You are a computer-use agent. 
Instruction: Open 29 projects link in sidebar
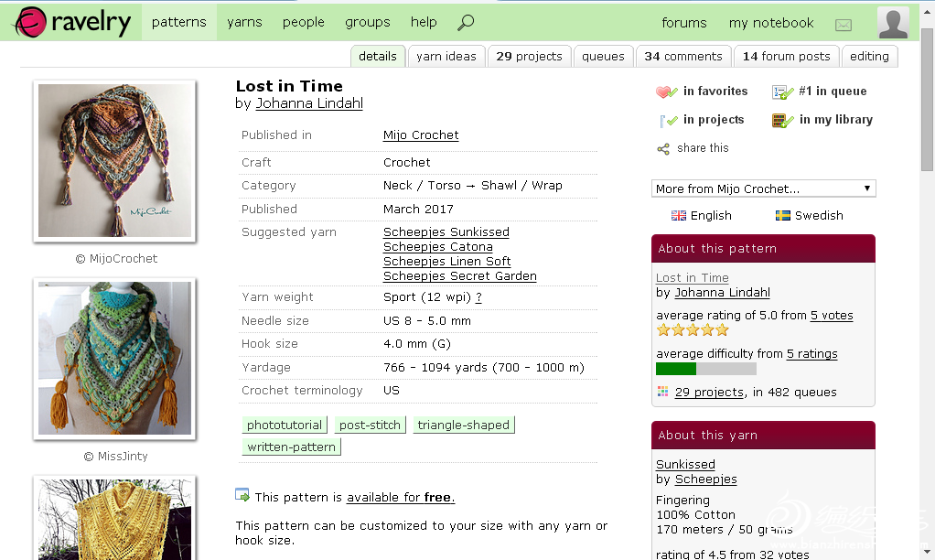point(709,393)
